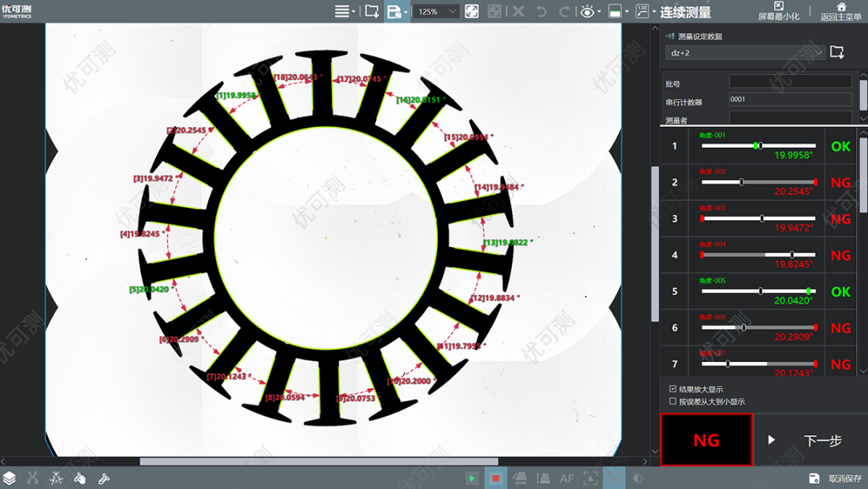Click the 返回主菜单 home icon
This screenshot has width=868, height=489.
click(x=840, y=11)
